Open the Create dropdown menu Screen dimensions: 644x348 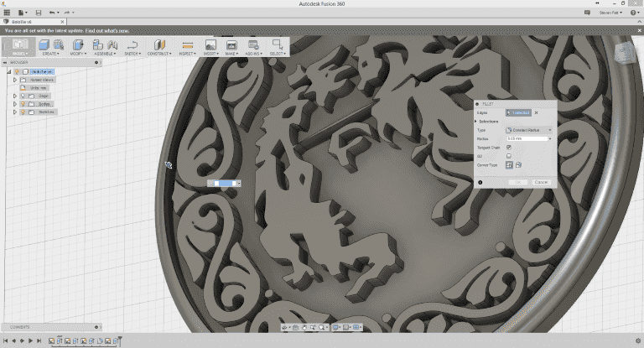(x=50, y=54)
